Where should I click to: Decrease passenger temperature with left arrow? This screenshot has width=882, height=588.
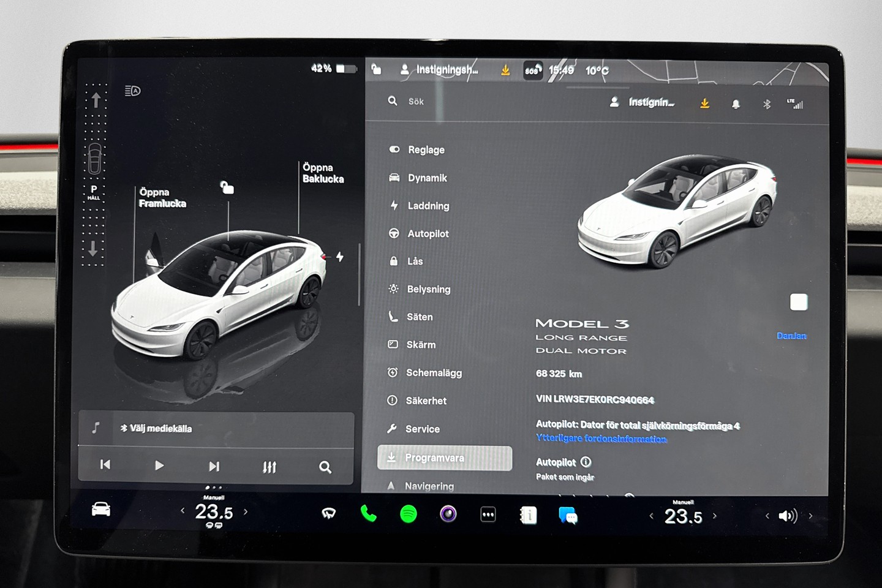(x=651, y=516)
